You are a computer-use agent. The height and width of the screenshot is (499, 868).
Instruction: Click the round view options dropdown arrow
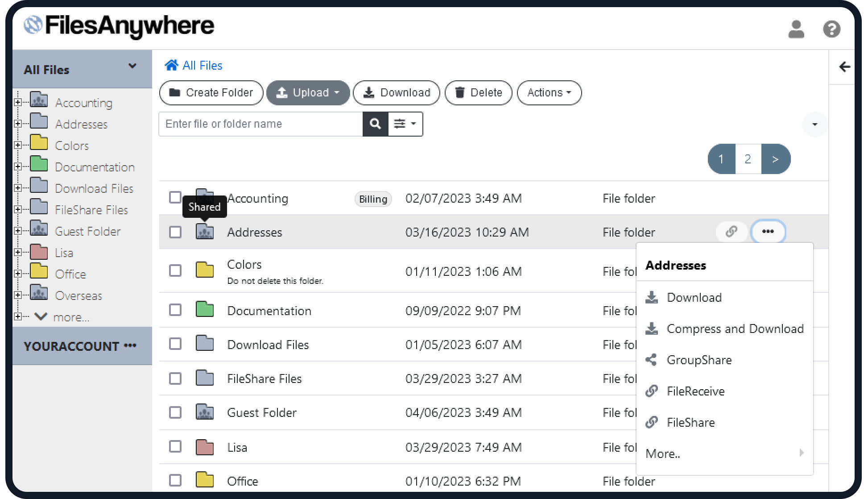[x=814, y=125]
